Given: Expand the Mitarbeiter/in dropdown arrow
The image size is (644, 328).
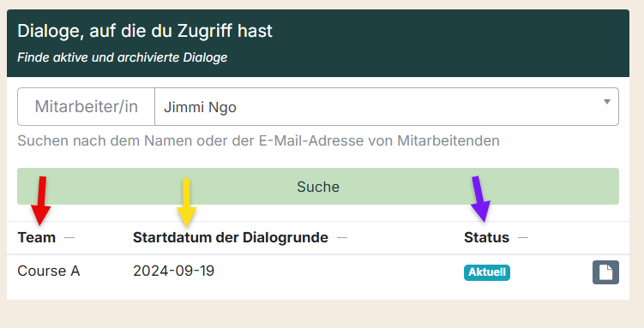Looking at the screenshot, I should (x=606, y=102).
